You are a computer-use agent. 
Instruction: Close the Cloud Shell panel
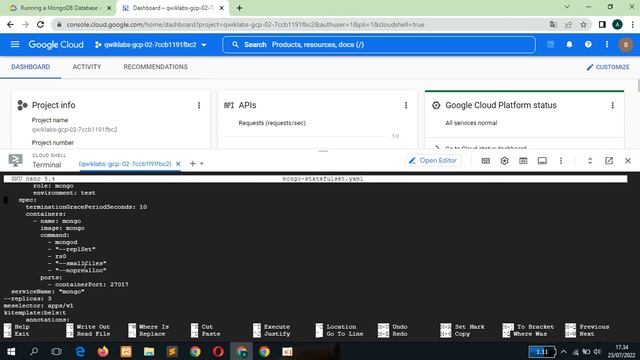[x=628, y=161]
